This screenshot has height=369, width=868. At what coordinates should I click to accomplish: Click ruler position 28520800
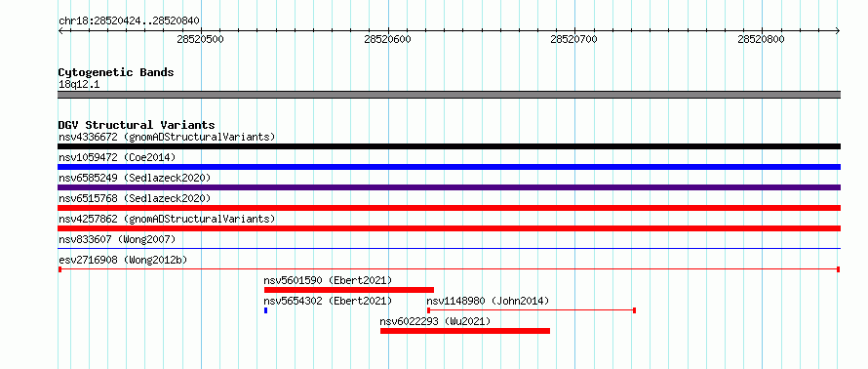(x=761, y=39)
